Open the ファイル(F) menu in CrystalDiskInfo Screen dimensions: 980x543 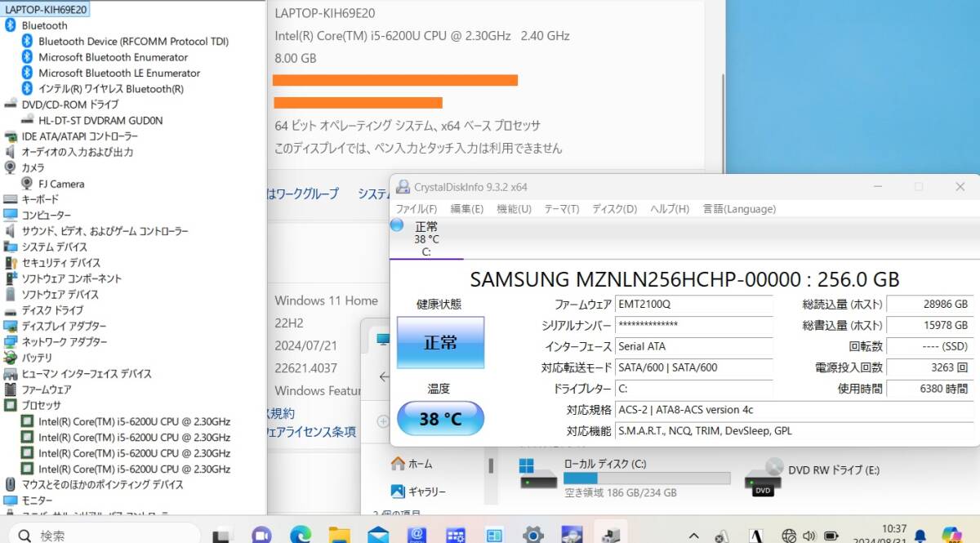pos(416,209)
